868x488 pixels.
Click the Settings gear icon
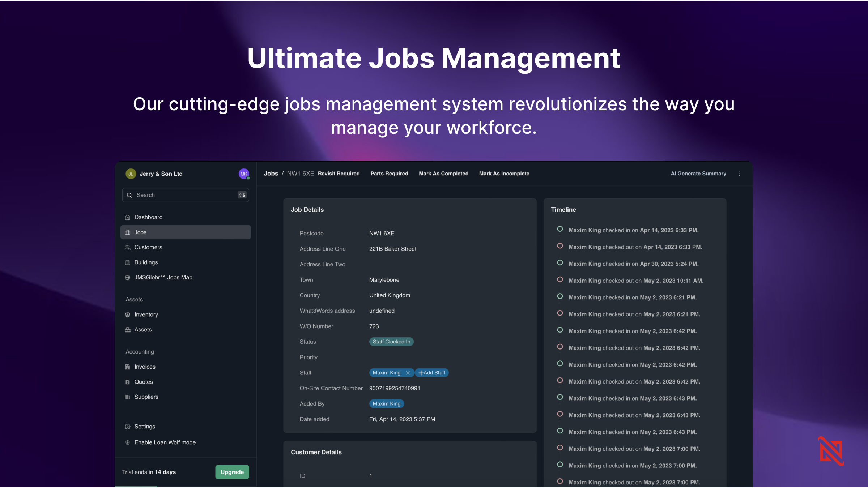click(128, 427)
